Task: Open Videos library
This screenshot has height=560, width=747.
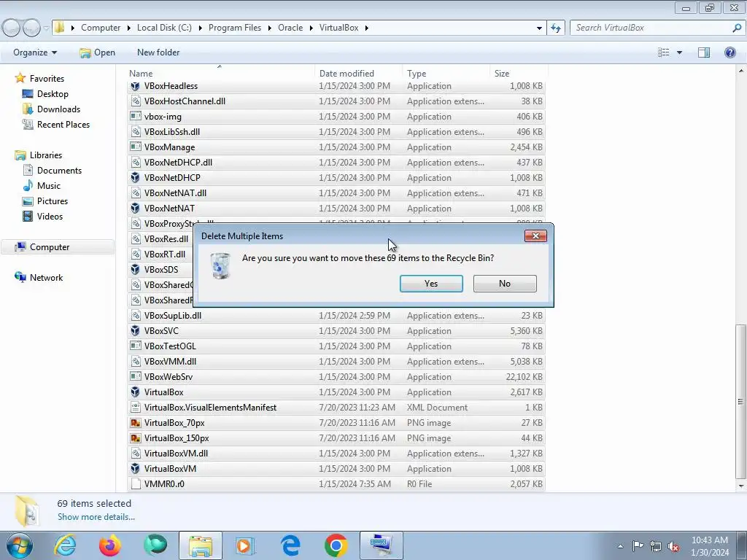Action: (50, 216)
